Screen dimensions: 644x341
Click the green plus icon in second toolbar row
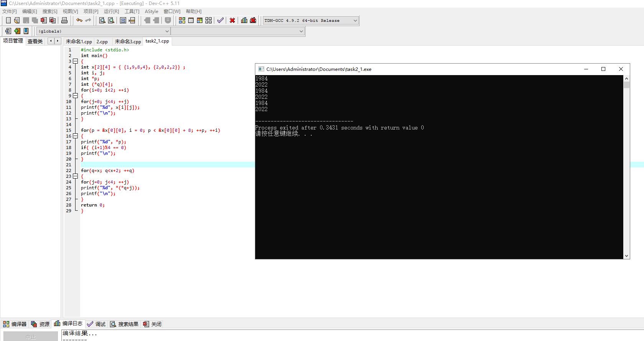(17, 31)
